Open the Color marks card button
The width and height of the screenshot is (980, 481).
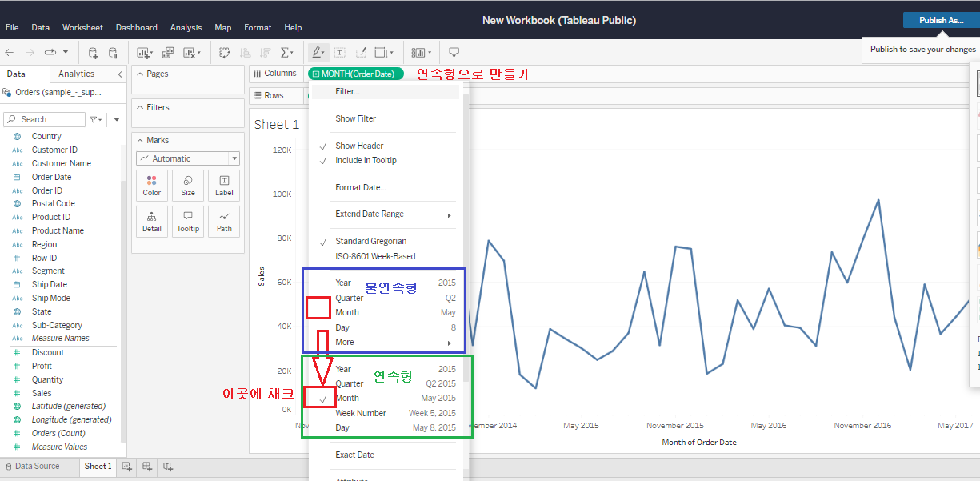152,186
